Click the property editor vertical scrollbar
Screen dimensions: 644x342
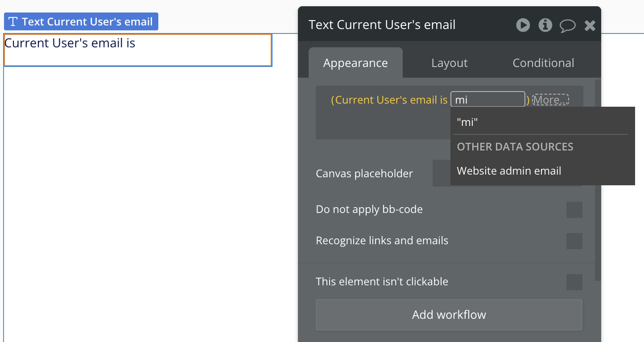[x=598, y=179]
